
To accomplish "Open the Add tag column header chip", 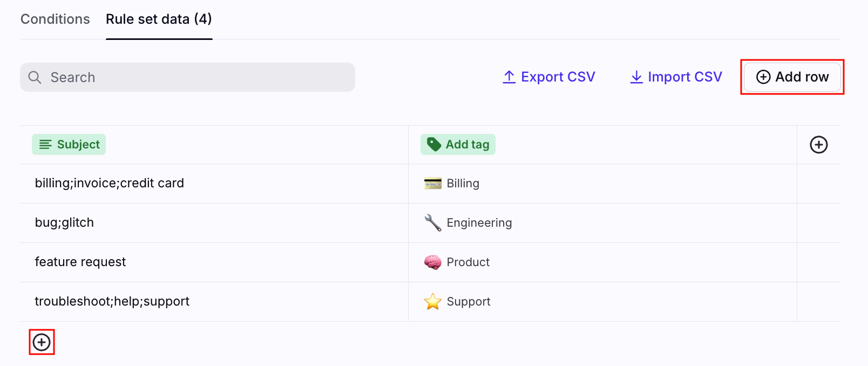I will point(458,145).
